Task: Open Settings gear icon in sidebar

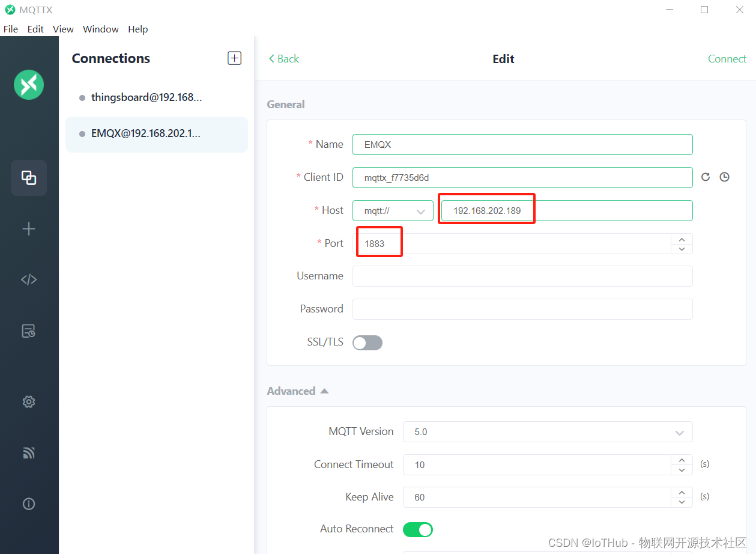Action: 29,402
